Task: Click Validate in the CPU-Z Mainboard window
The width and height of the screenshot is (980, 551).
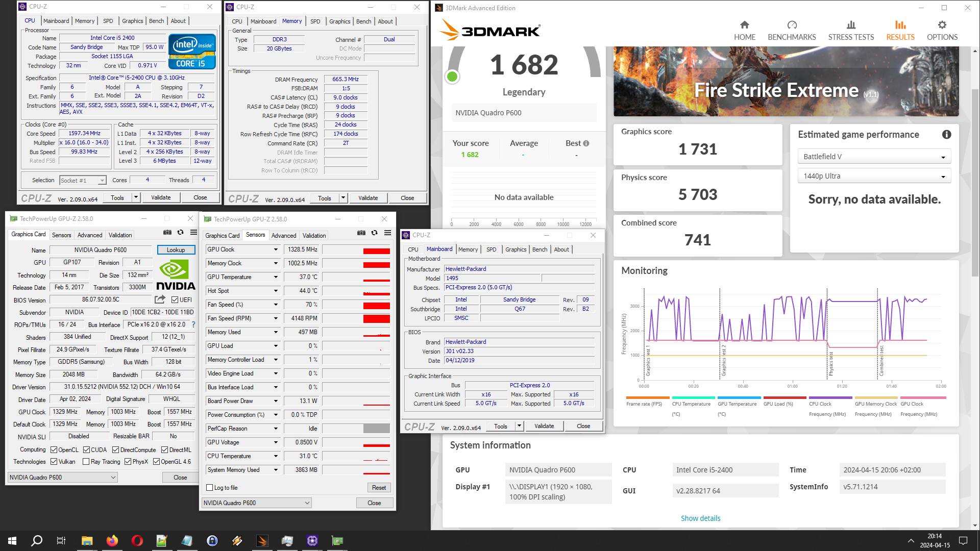Action: pos(544,426)
